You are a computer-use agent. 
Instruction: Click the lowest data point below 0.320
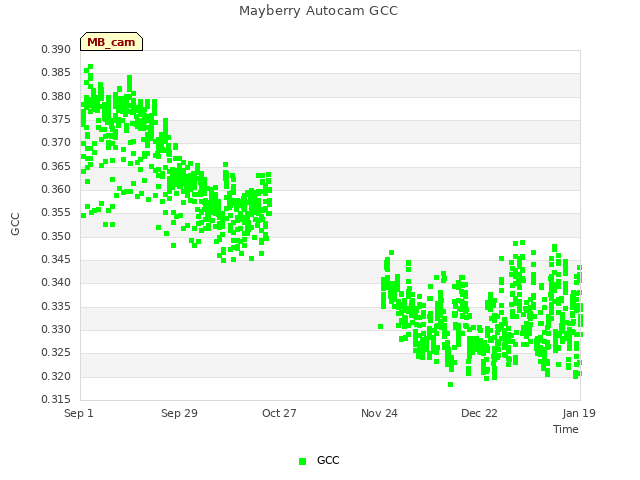point(451,384)
